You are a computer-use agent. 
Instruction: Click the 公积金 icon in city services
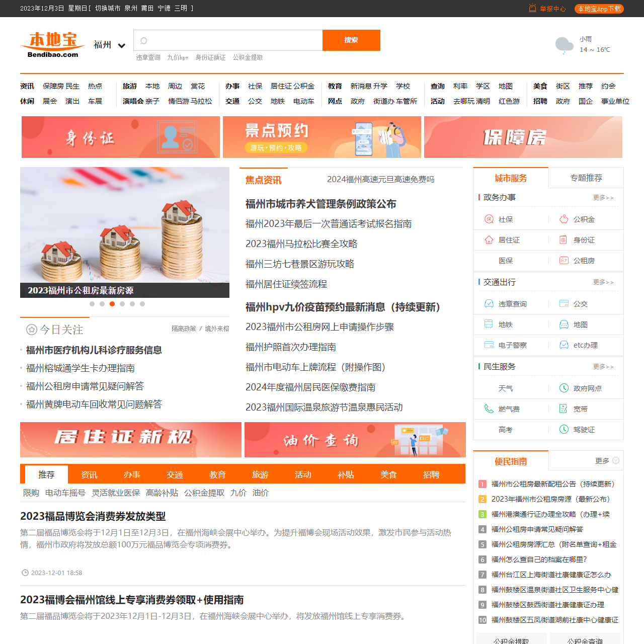coord(564,219)
